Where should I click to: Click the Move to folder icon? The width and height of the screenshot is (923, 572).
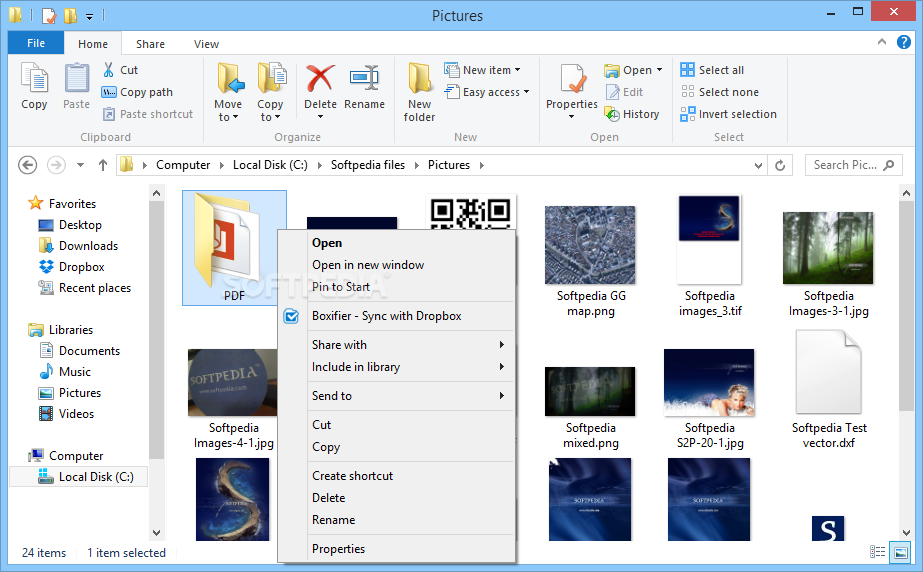pos(229,78)
